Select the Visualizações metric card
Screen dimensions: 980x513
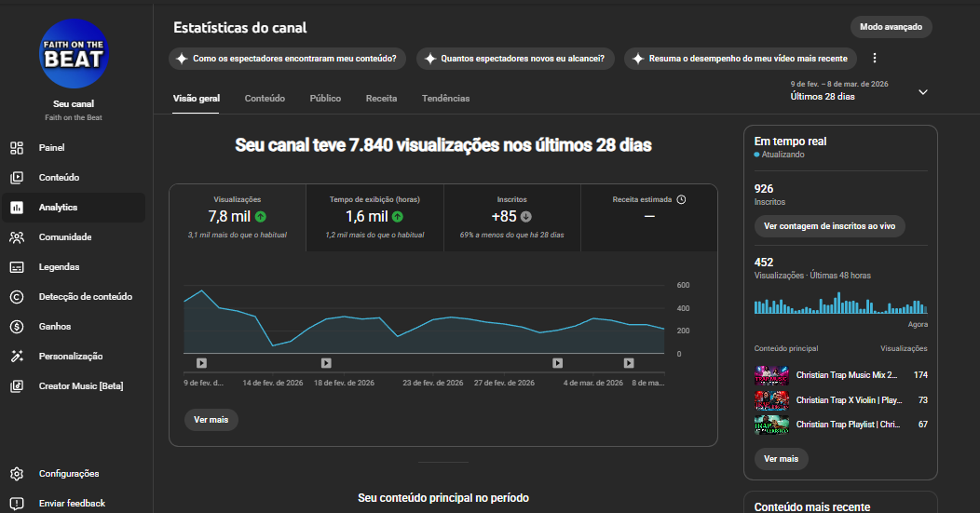[x=238, y=218]
